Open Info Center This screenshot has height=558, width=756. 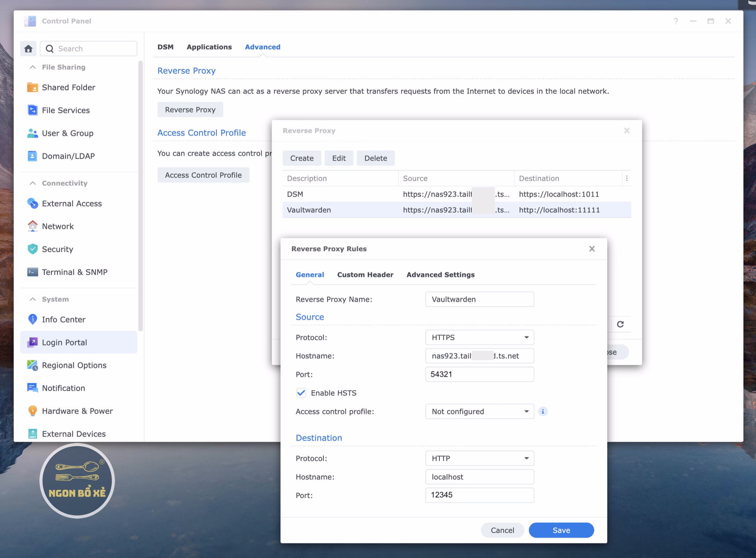tap(79, 320)
